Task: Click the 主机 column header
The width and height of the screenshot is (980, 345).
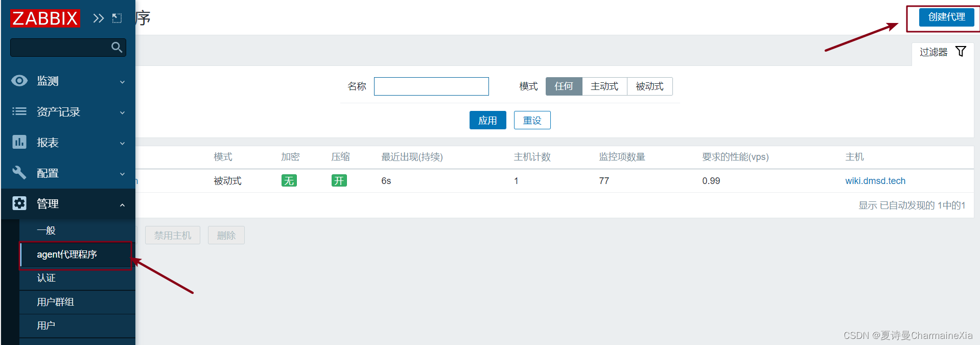Action: pos(854,157)
